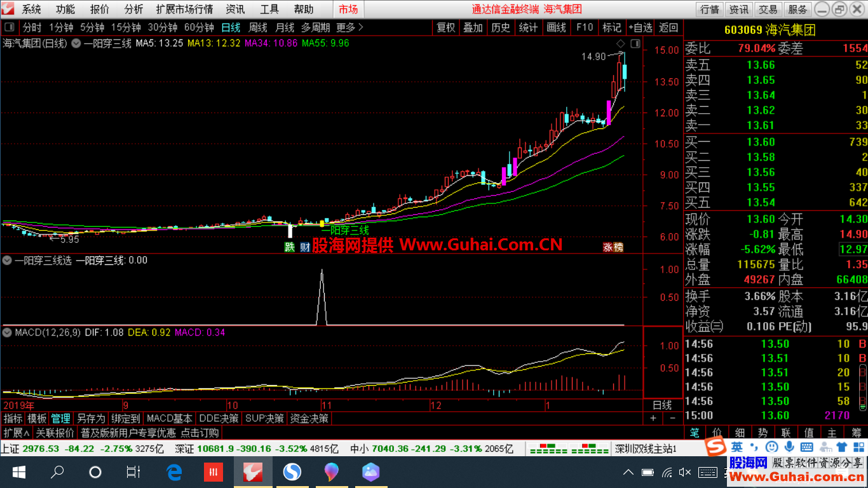The height and width of the screenshot is (488, 868).
Task: Click the 返回 back button
Action: point(668,27)
